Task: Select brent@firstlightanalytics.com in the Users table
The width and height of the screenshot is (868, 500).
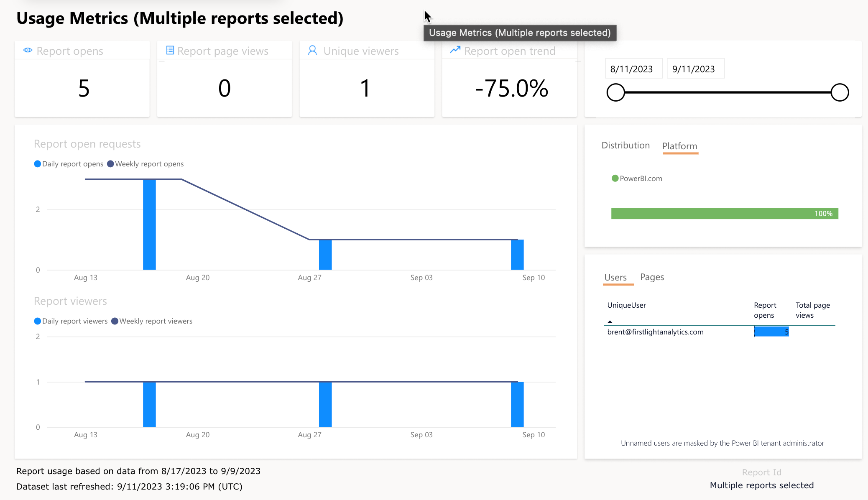Action: [655, 332]
